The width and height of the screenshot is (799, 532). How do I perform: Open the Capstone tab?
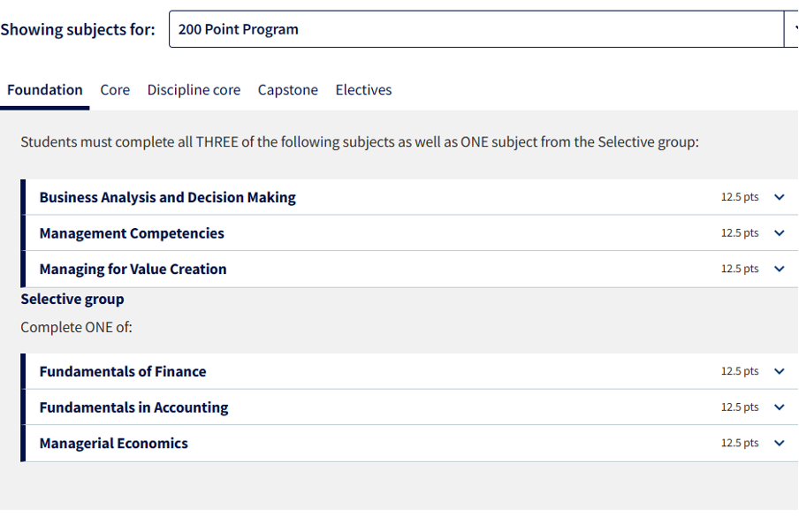coord(287,90)
